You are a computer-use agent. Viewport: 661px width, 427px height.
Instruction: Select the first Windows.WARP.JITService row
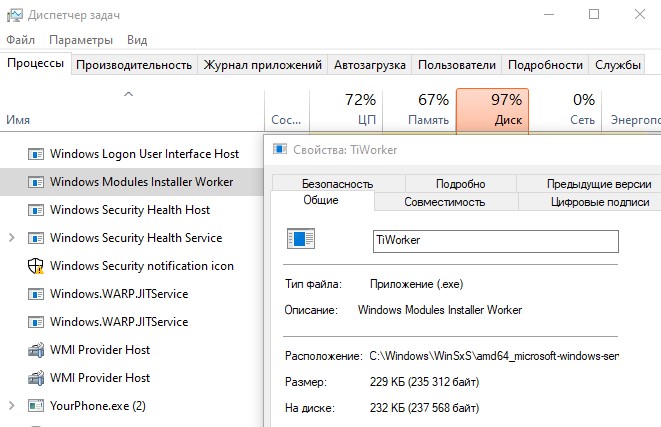(x=132, y=294)
